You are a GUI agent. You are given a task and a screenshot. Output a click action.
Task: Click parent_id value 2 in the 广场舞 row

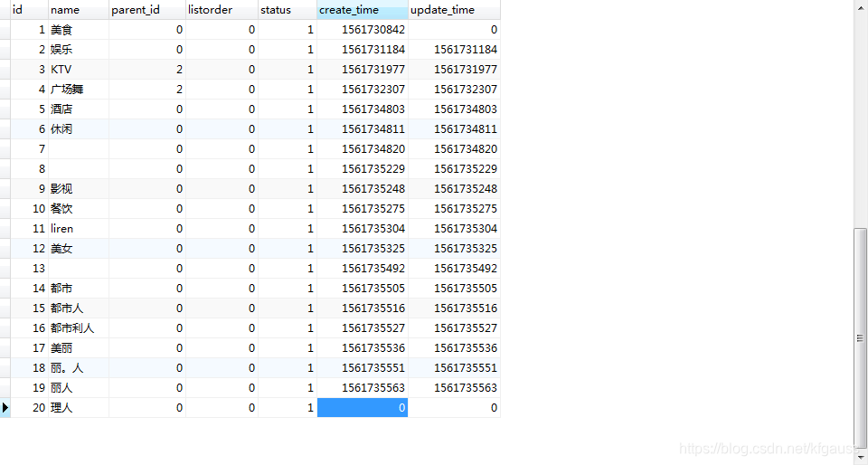147,90
